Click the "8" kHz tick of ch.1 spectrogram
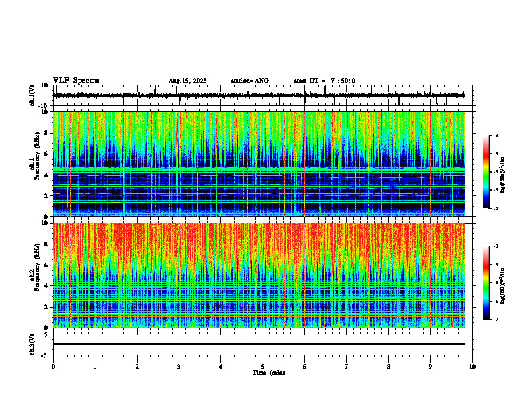The height and width of the screenshot is (411, 532). pyautogui.click(x=47, y=133)
